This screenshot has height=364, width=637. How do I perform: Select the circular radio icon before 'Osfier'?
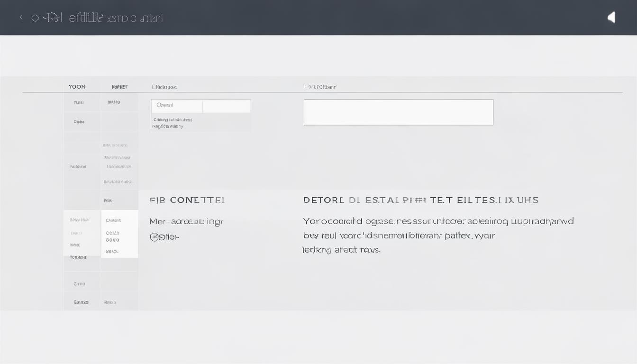154,237
